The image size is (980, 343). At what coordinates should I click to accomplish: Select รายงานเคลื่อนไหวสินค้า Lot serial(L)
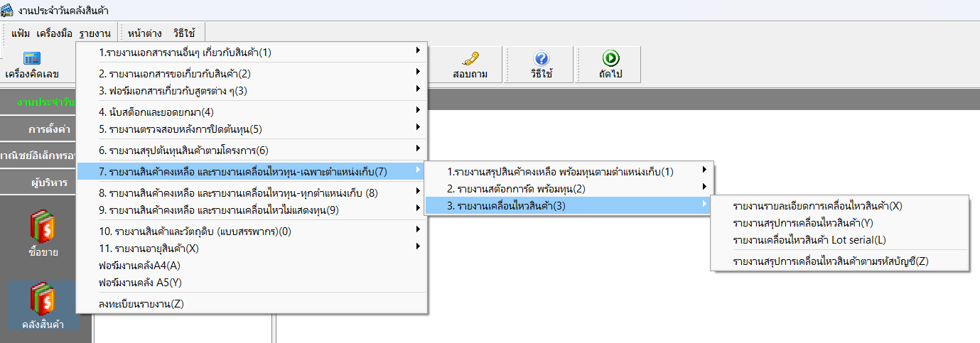coord(809,240)
